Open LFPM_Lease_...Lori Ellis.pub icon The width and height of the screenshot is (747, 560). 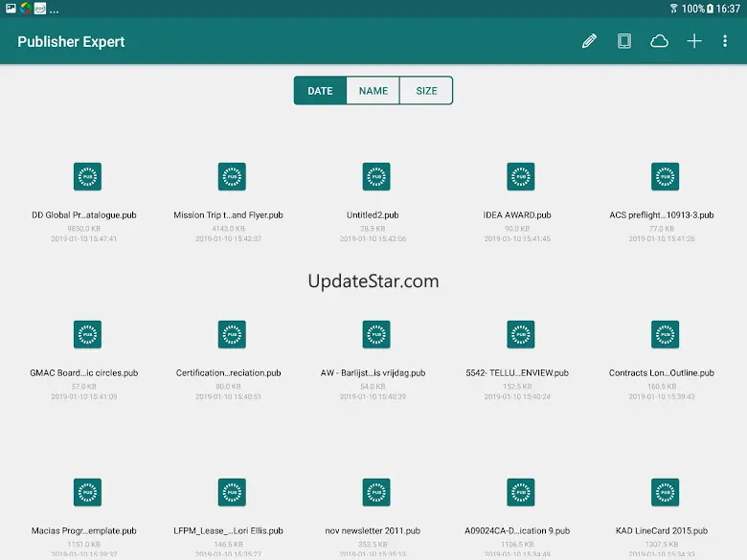click(x=232, y=492)
